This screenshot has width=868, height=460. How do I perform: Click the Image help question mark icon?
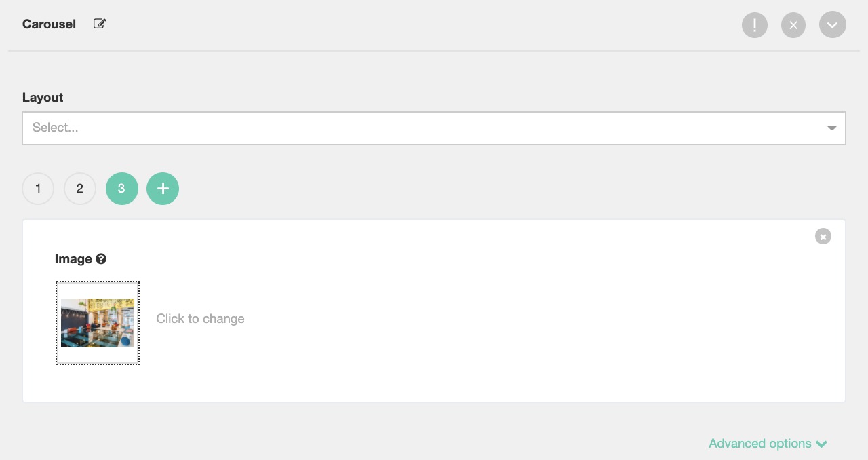coord(101,259)
